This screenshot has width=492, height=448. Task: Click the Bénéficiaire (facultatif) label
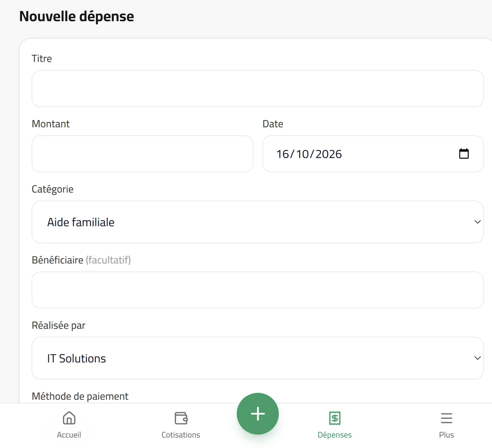(81, 260)
